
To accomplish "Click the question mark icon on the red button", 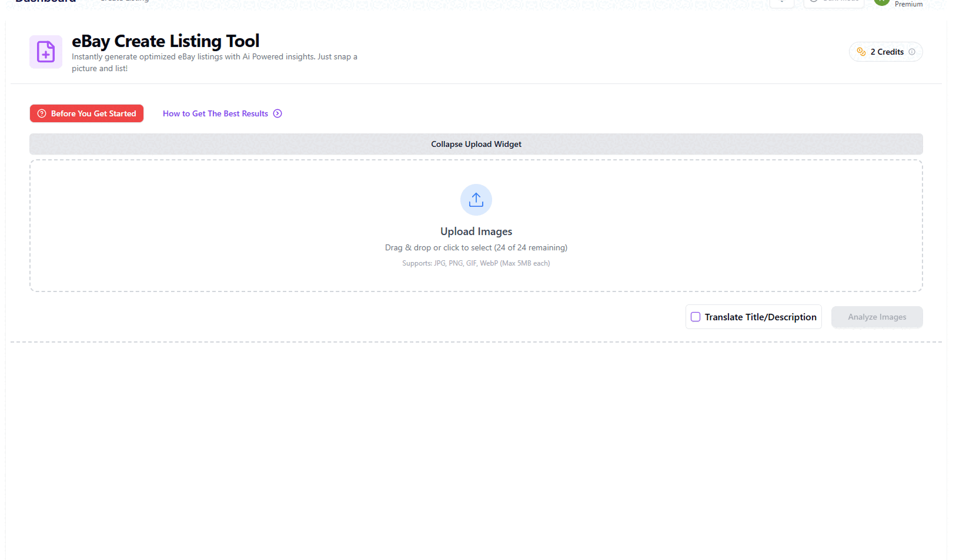I will (x=42, y=113).
